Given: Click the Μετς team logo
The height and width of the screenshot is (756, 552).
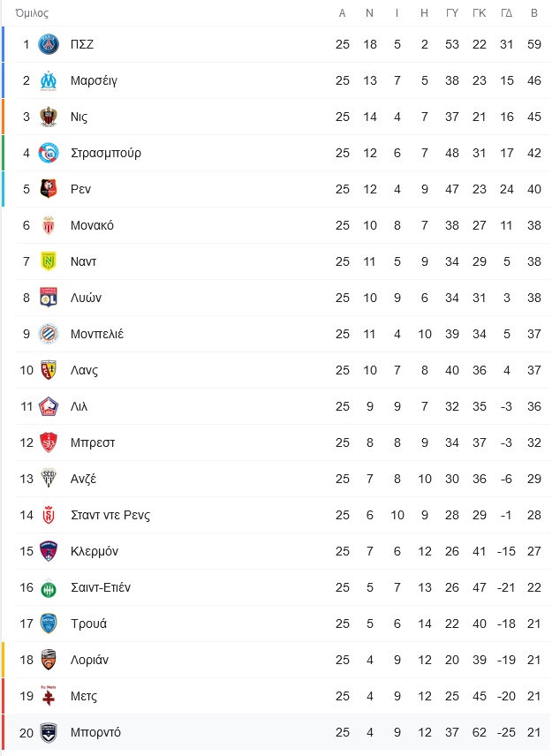Looking at the screenshot, I should pyautogui.click(x=49, y=696).
